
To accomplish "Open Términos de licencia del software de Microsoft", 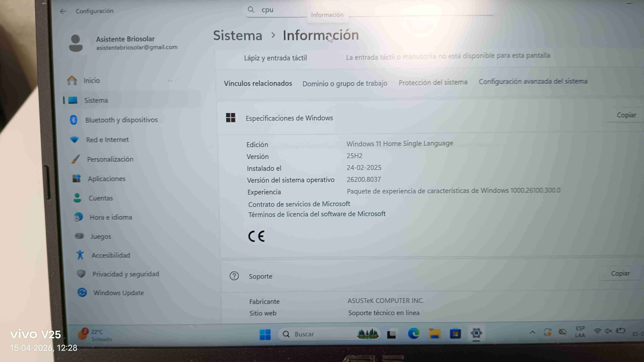I will (x=317, y=214).
